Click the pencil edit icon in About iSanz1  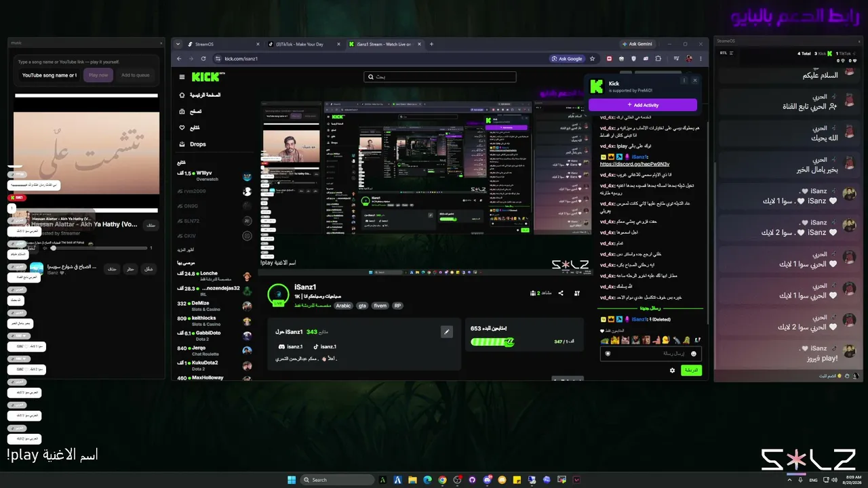pyautogui.click(x=446, y=331)
